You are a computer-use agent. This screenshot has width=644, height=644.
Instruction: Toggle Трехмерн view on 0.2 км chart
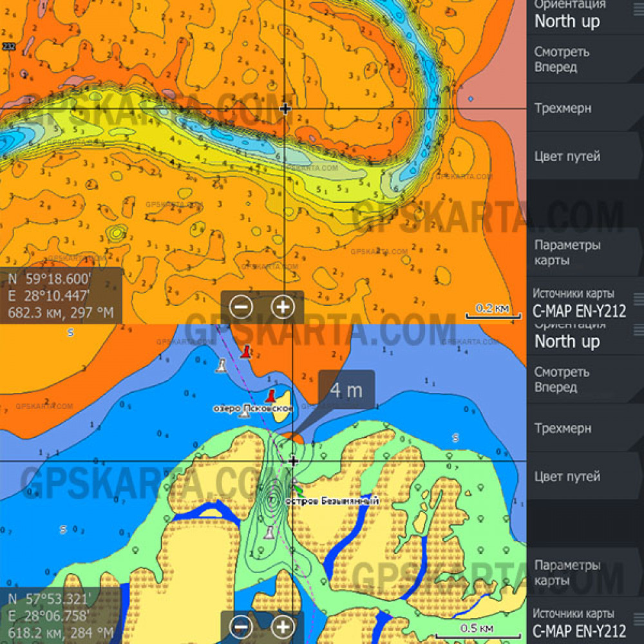(585, 108)
